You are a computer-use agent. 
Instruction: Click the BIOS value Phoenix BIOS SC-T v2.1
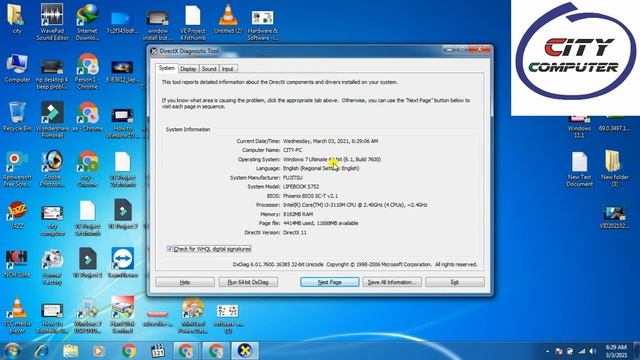point(310,196)
